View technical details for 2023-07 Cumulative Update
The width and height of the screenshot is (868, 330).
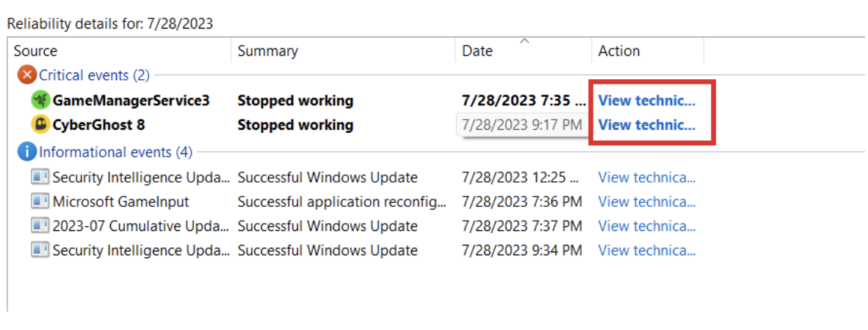pos(646,226)
